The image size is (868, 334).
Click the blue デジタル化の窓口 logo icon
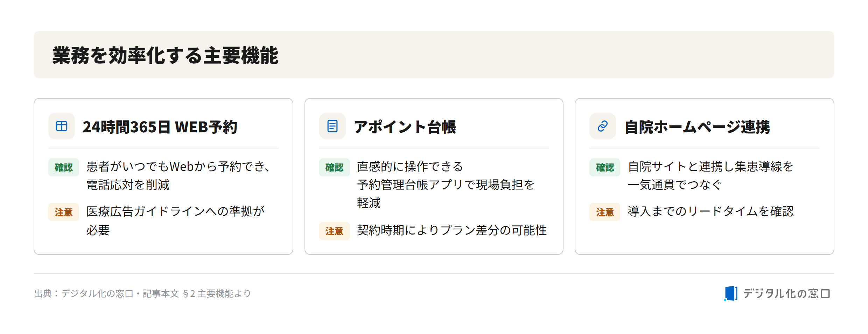point(730,293)
